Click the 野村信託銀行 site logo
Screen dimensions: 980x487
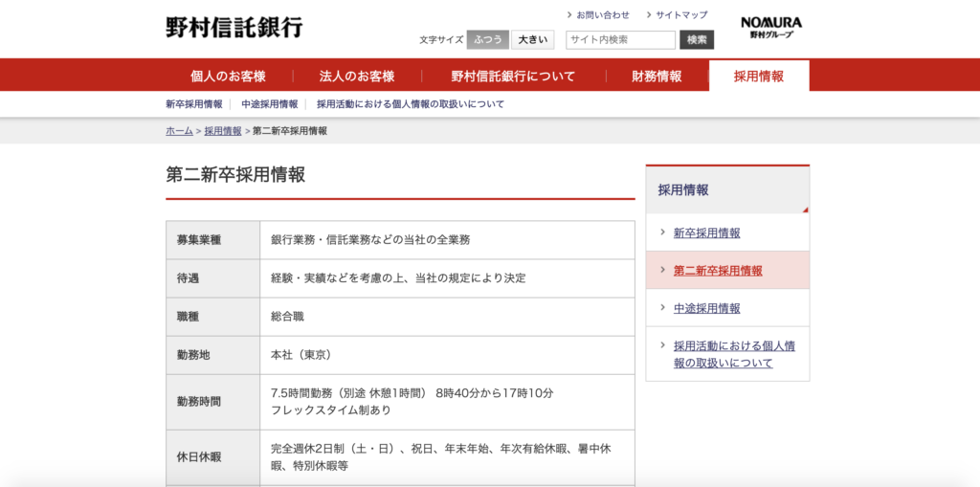tap(234, 27)
